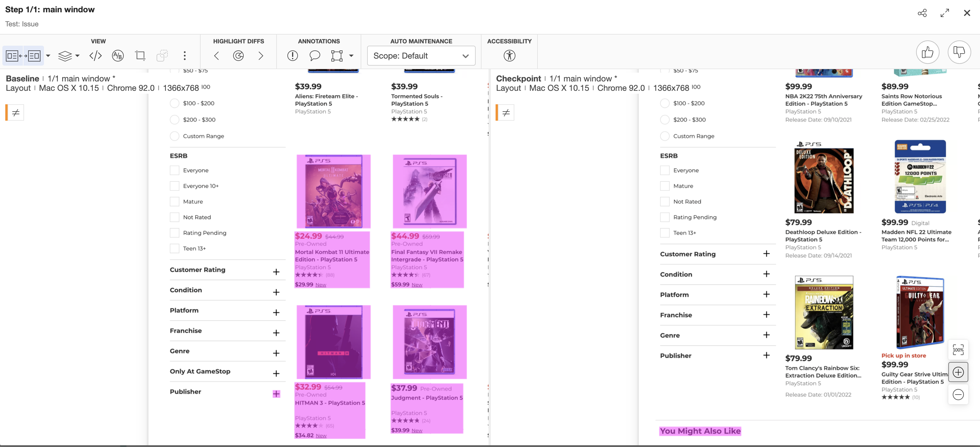The width and height of the screenshot is (980, 447).
Task: Select Baseline $100 - $200 price radio
Action: [174, 103]
